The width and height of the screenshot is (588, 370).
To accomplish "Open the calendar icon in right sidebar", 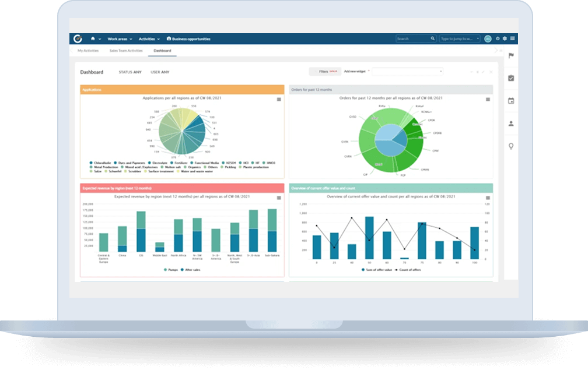I will 511,101.
